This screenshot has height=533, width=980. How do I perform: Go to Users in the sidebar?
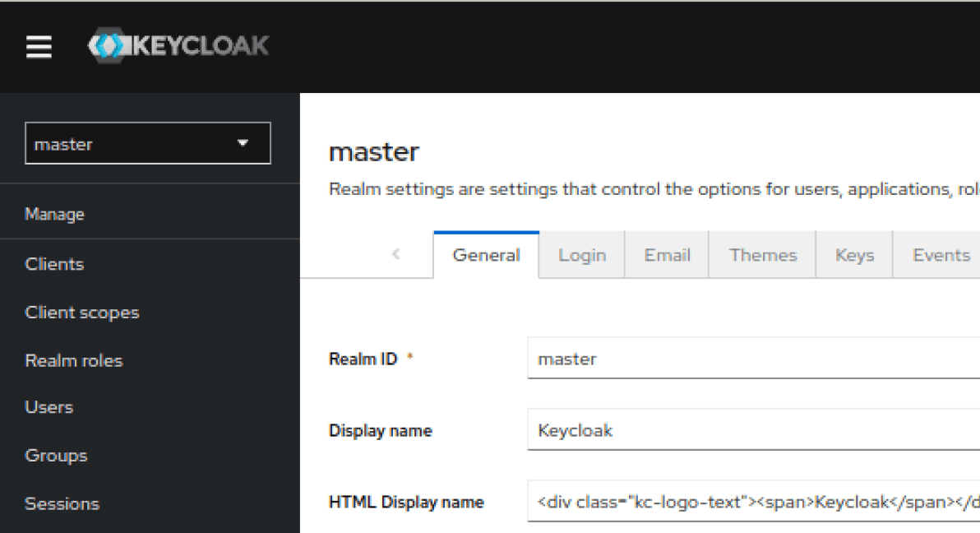click(x=49, y=407)
